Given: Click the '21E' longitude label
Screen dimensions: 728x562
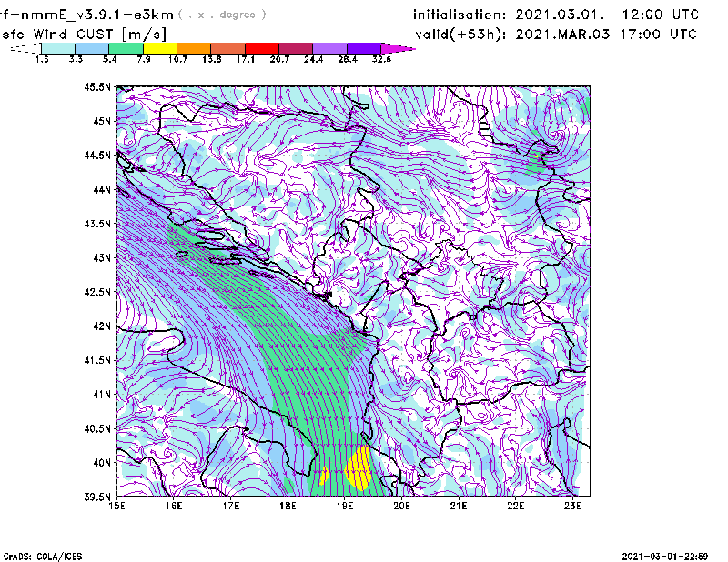Looking at the screenshot, I should (459, 506).
